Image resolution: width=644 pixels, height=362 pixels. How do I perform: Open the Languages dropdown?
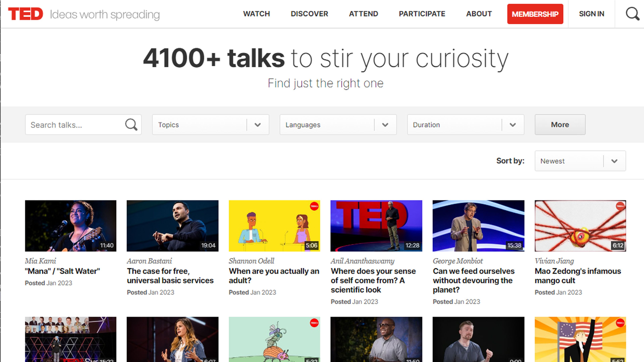tap(338, 125)
